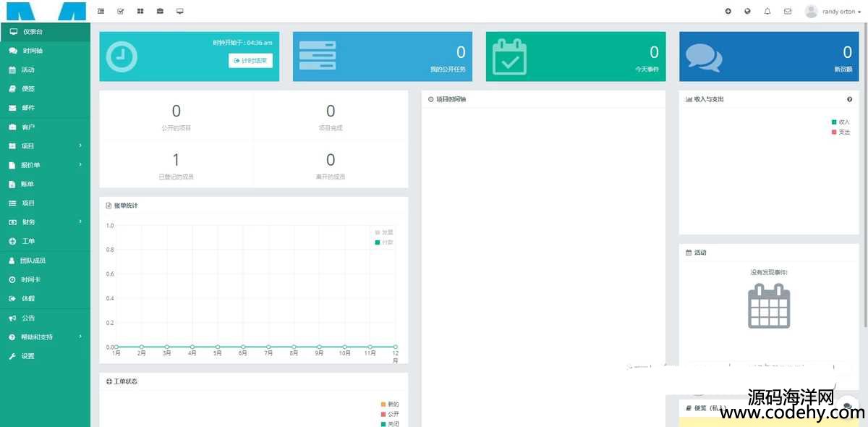Click the monitor icon in top toolbar
The height and width of the screenshot is (427, 868).
179,11
